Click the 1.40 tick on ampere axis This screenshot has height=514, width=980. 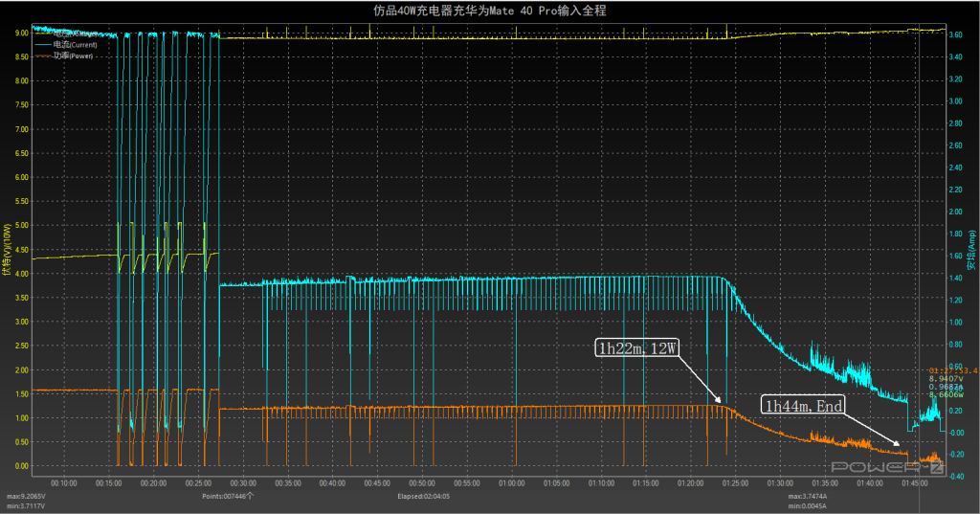click(956, 279)
